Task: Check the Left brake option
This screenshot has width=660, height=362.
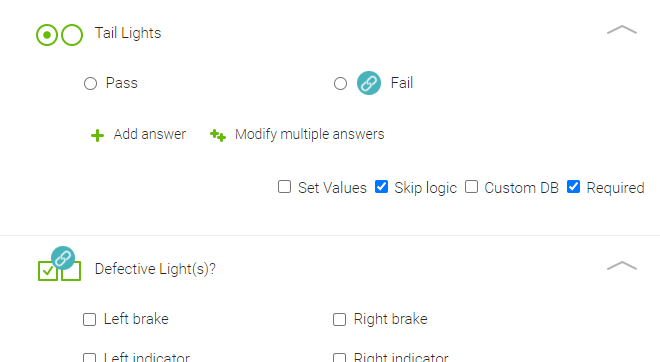Action: [89, 319]
